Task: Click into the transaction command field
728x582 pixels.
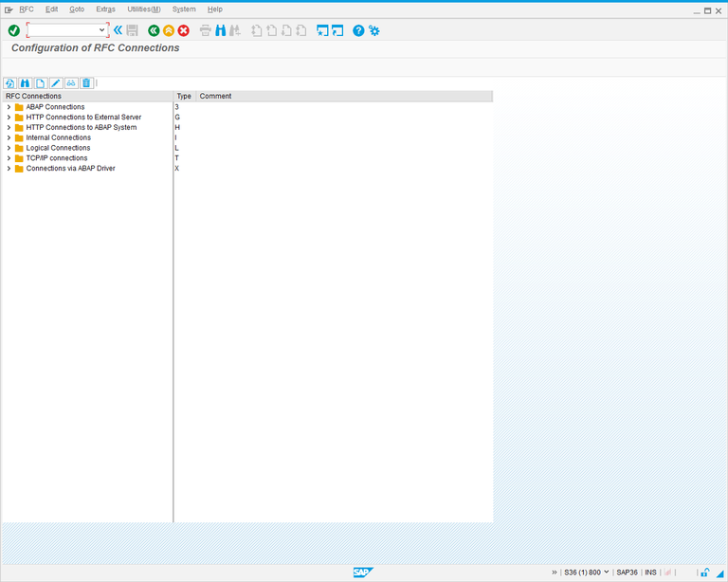Action: click(63, 30)
